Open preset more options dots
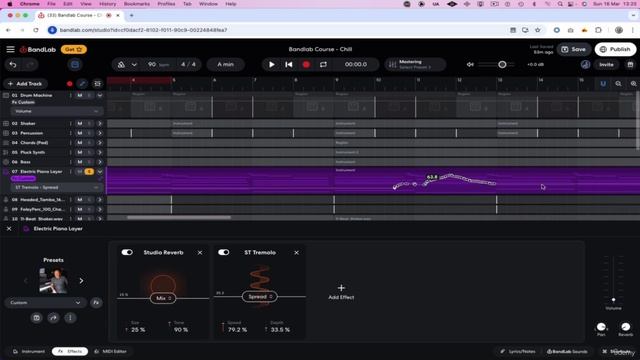Image resolution: width=640 pixels, height=360 pixels. [70, 318]
